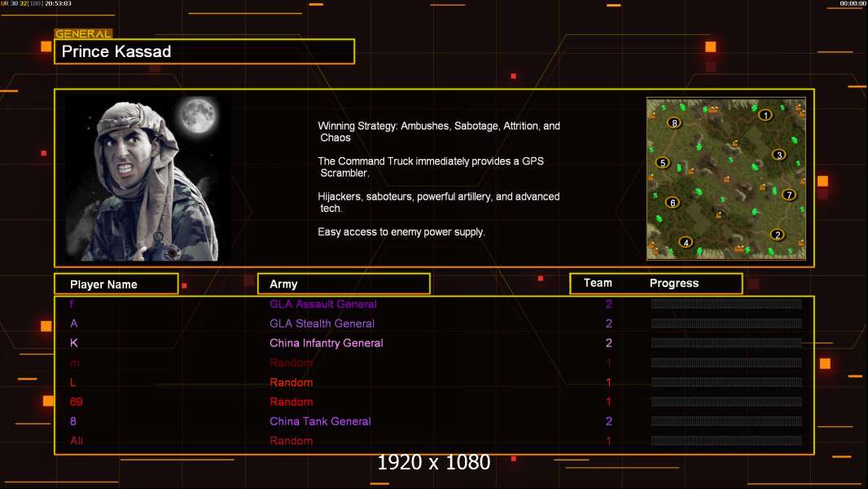Click the Random army for player 69

[292, 402]
